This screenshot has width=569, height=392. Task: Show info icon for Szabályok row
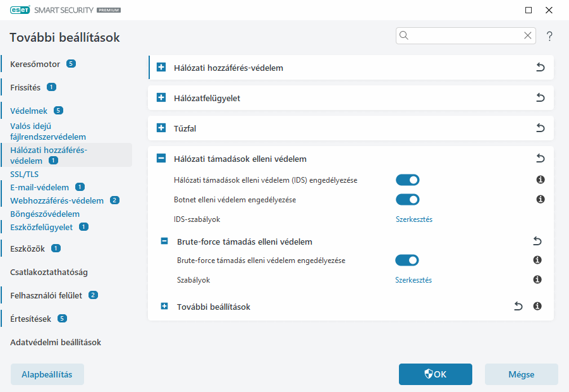(x=537, y=279)
